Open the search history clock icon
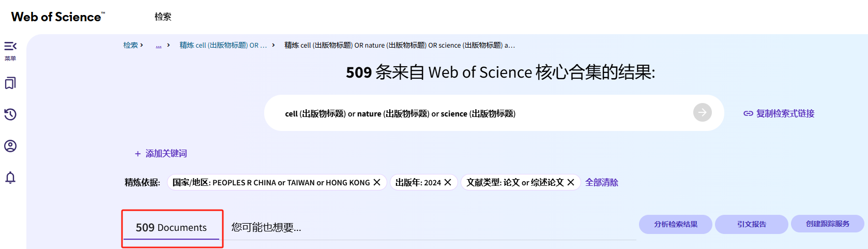 coord(10,114)
